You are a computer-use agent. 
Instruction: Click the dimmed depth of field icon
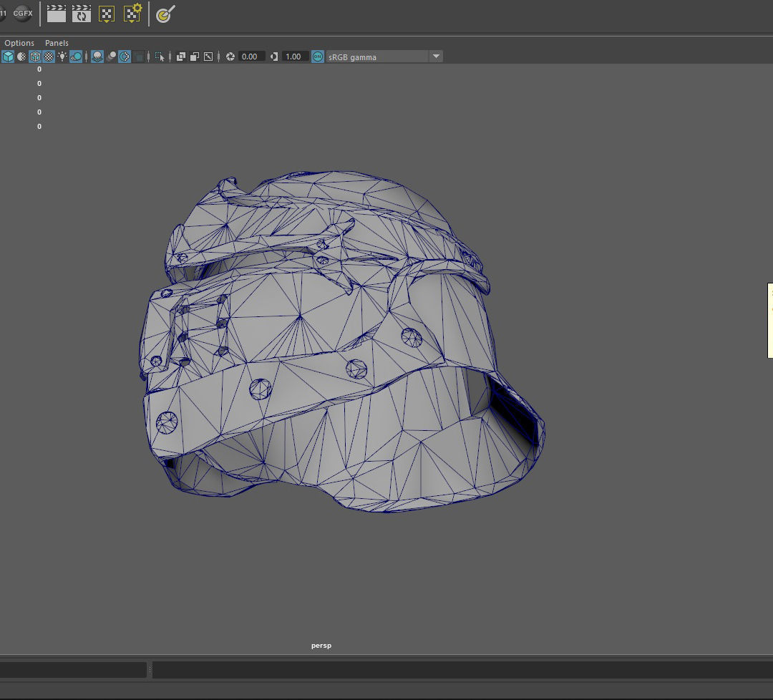click(x=139, y=57)
